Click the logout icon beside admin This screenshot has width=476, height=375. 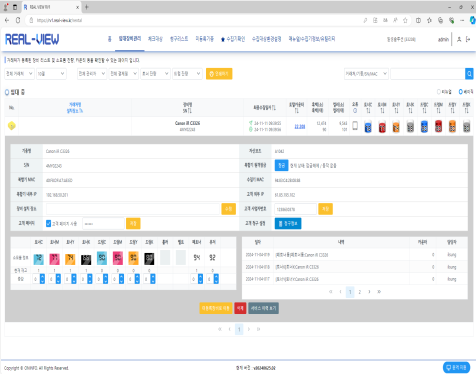coord(468,39)
